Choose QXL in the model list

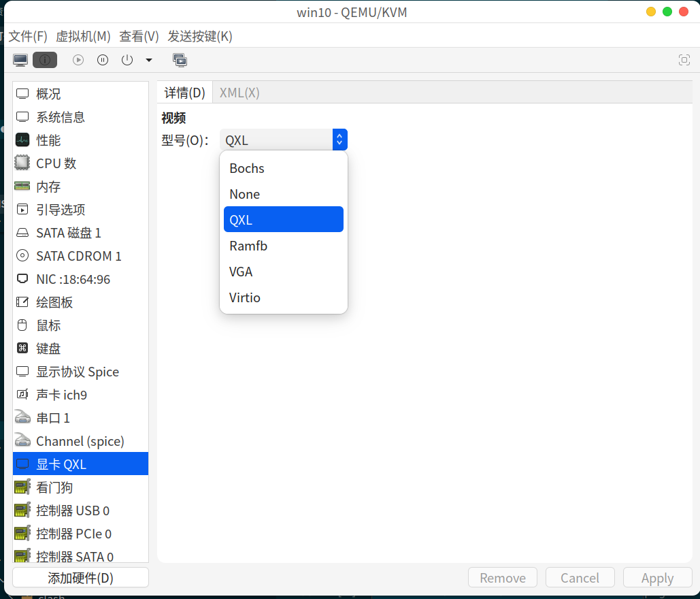[284, 219]
